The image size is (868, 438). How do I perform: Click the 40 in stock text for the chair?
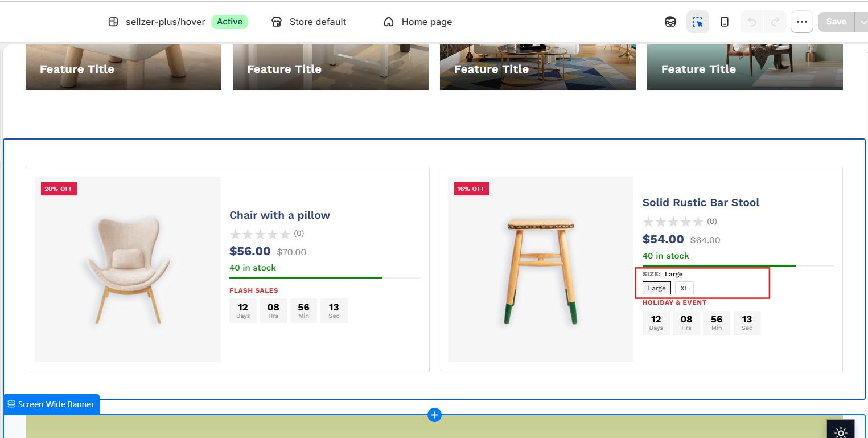253,268
